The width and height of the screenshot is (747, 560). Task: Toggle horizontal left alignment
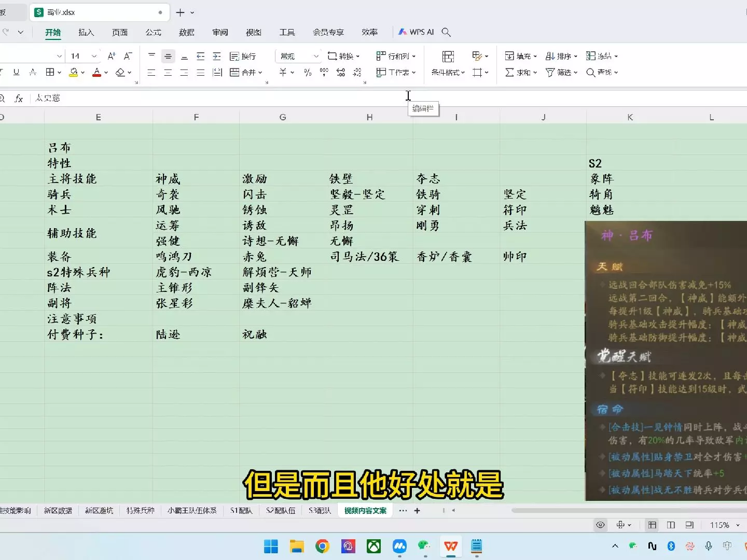(x=151, y=73)
